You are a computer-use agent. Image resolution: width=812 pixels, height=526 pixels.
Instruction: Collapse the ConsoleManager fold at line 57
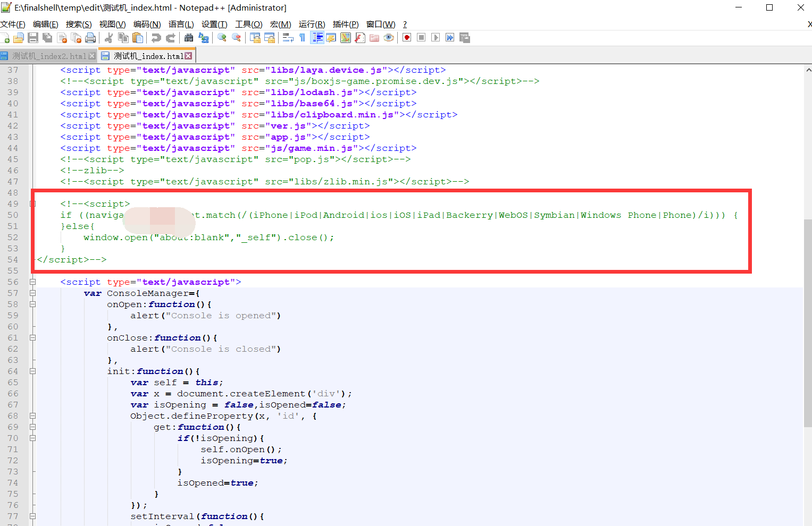[32, 293]
